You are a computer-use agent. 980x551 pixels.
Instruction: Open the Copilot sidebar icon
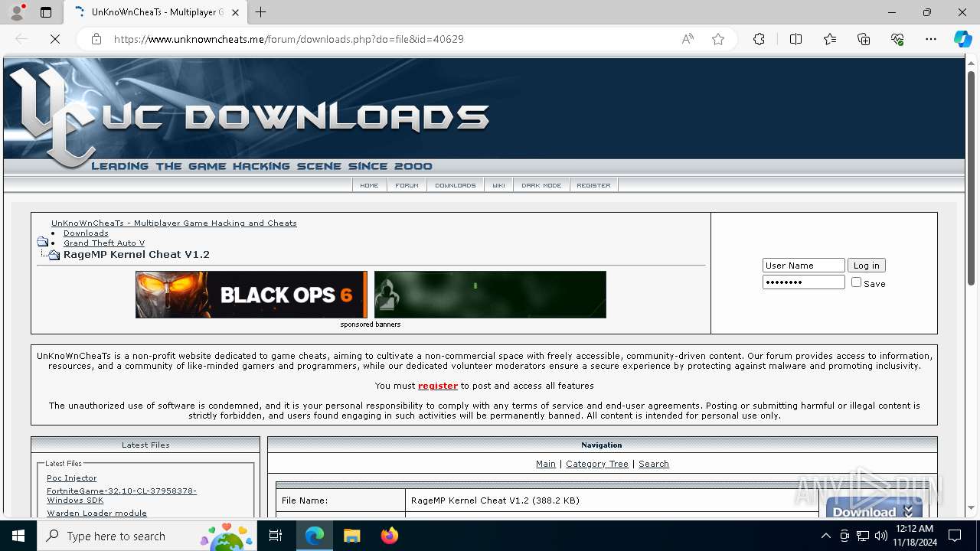(962, 39)
